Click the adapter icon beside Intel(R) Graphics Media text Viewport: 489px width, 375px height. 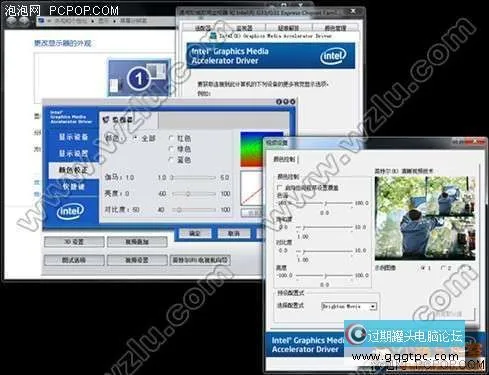point(213,36)
